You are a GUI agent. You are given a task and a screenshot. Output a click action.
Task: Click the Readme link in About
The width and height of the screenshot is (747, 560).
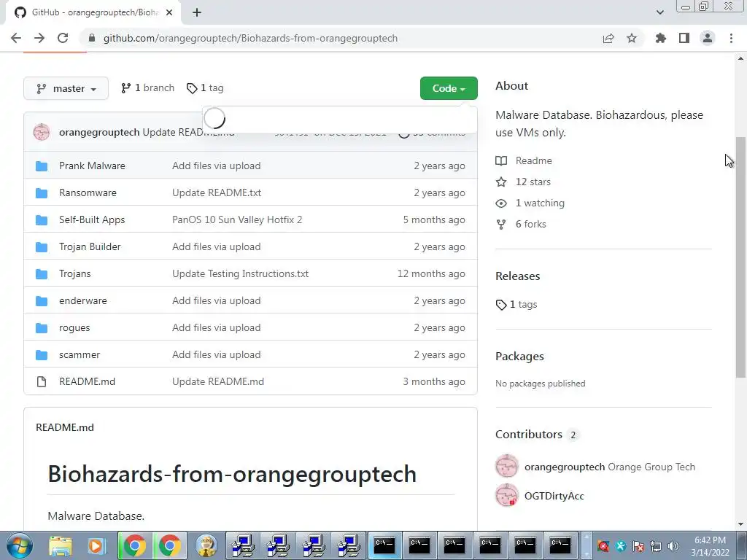[533, 161]
